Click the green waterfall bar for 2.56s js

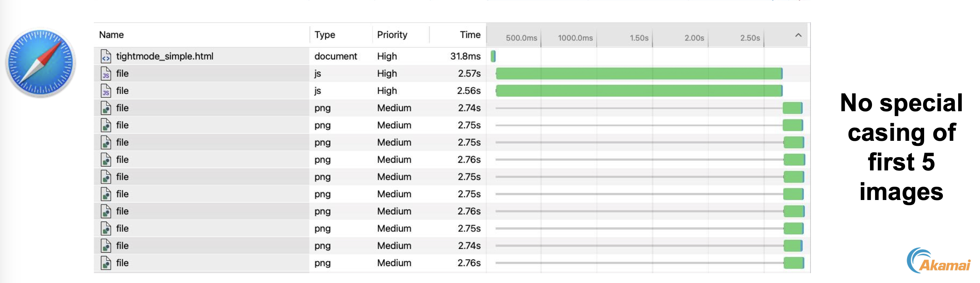click(638, 91)
